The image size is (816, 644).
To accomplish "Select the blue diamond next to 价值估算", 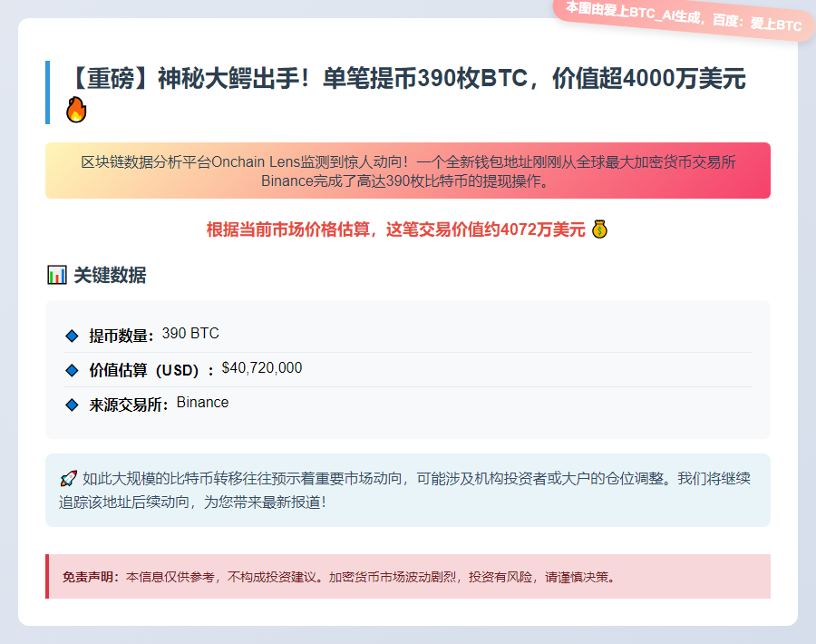I will pos(73,370).
